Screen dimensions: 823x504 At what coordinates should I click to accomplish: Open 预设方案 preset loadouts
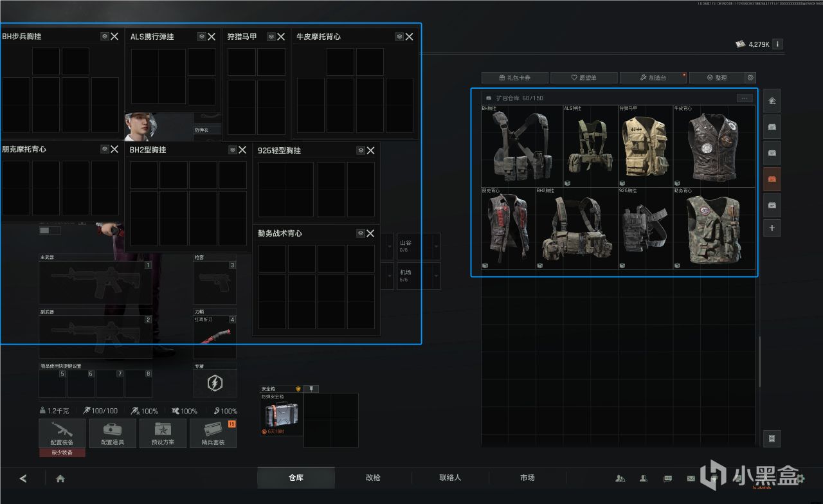click(x=163, y=433)
